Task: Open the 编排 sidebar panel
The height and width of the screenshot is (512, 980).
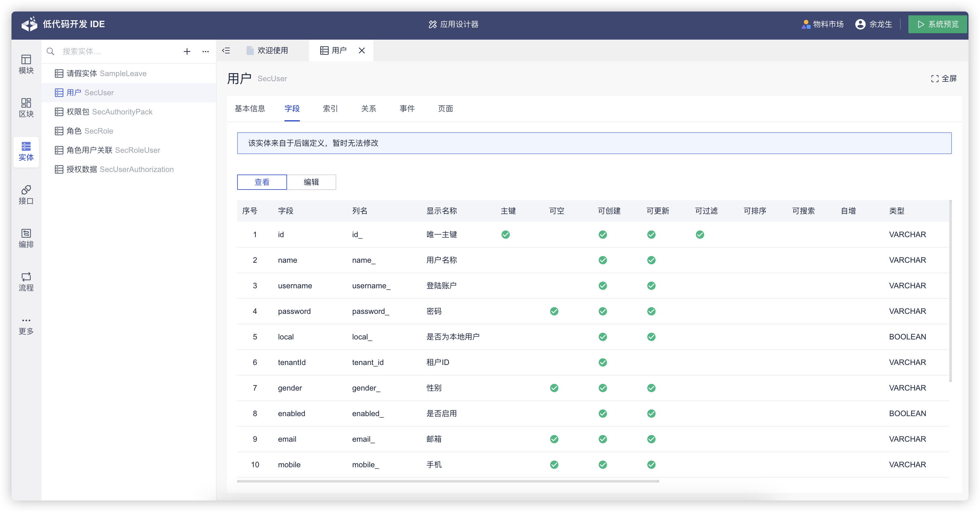Action: coord(26,238)
